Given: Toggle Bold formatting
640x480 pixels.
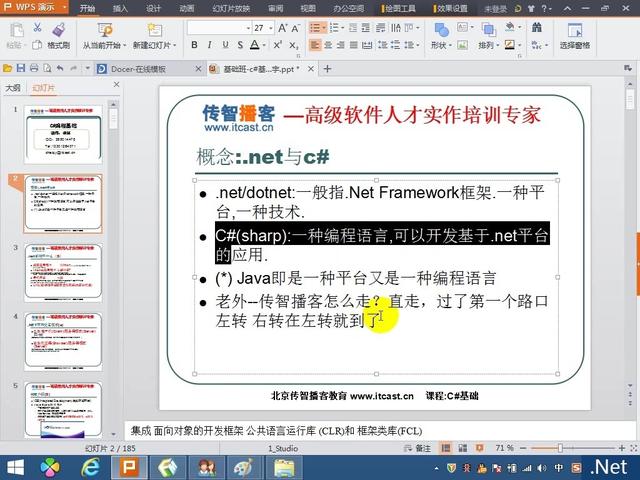Looking at the screenshot, I should 194,45.
